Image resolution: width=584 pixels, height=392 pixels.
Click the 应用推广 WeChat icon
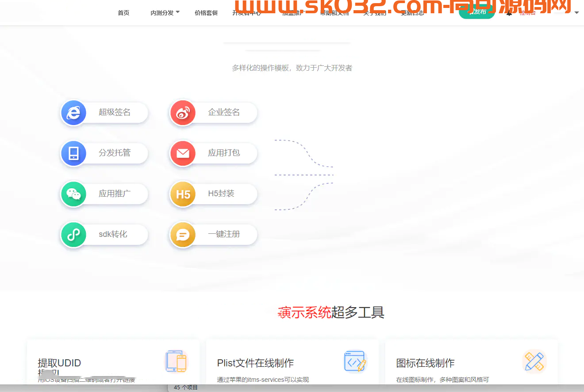[x=73, y=194]
